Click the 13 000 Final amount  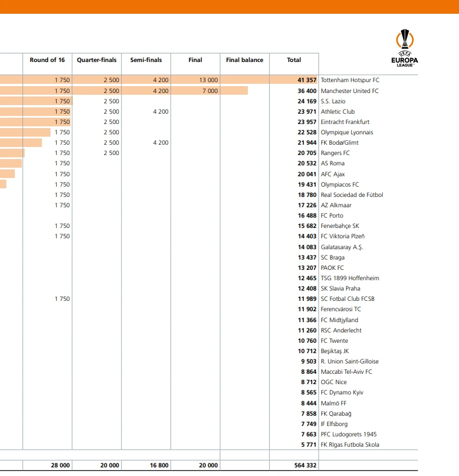coord(208,80)
